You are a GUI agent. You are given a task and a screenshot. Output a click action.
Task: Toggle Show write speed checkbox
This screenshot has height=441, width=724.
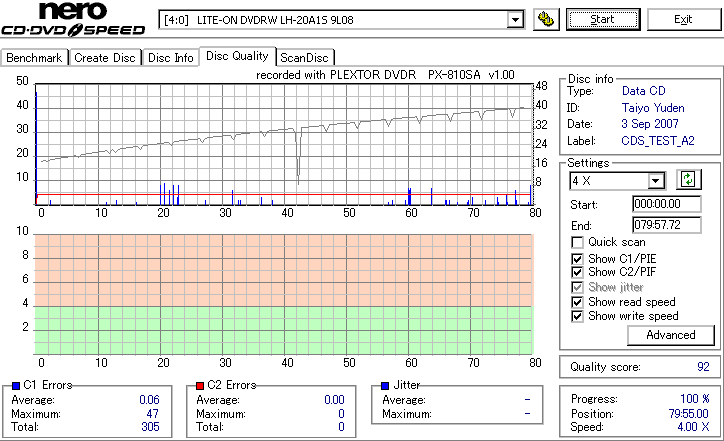pyautogui.click(x=577, y=316)
